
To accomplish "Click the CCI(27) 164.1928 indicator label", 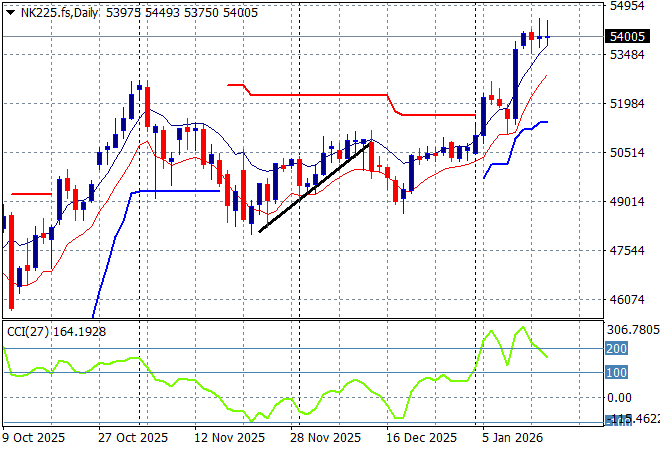I will 56,332.
